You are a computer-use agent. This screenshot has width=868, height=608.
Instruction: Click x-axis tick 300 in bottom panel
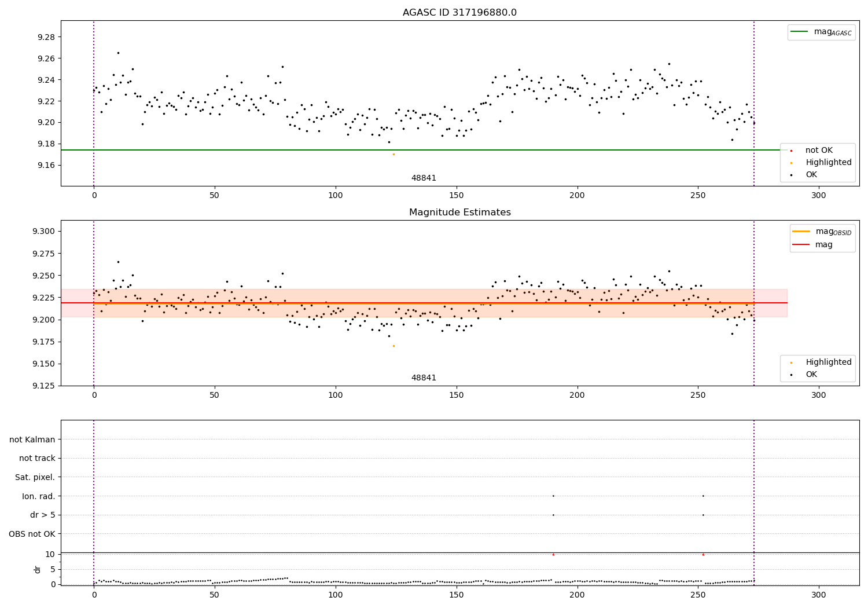pos(818,595)
